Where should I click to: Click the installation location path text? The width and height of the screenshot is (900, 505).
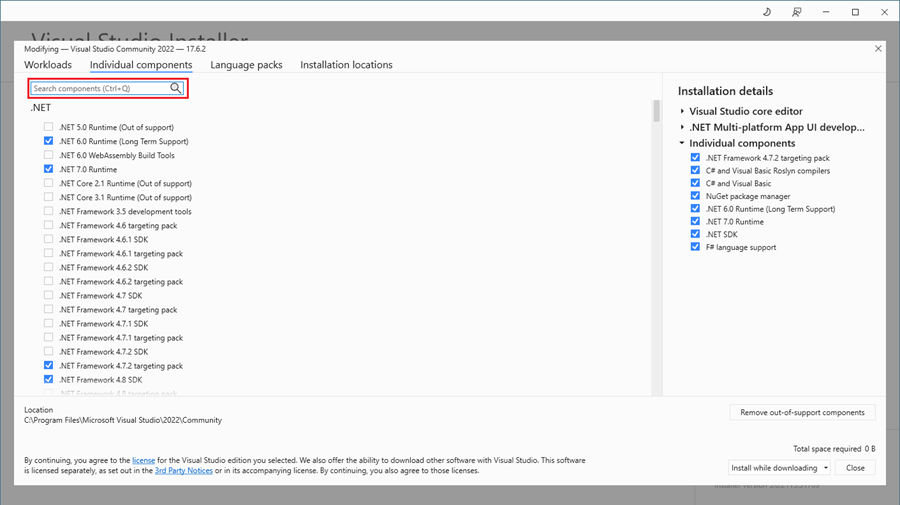[123, 420]
